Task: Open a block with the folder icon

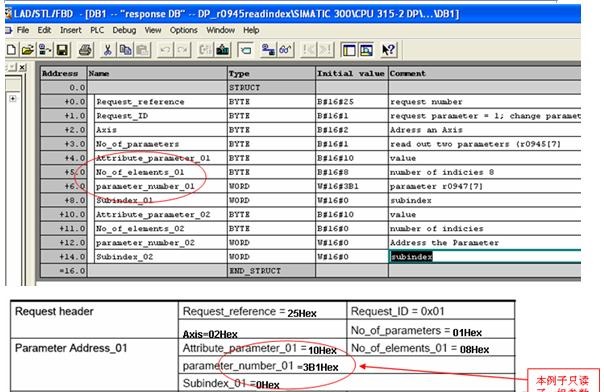Action: pos(28,50)
